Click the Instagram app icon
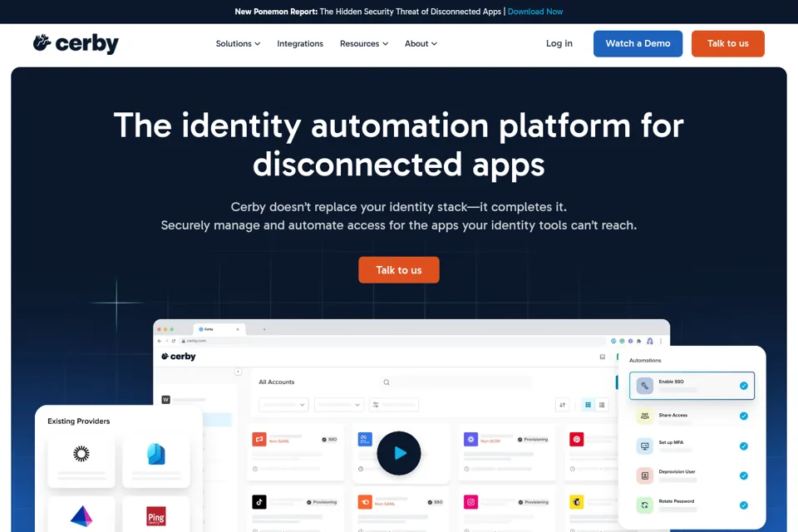798x532 pixels. click(x=470, y=502)
